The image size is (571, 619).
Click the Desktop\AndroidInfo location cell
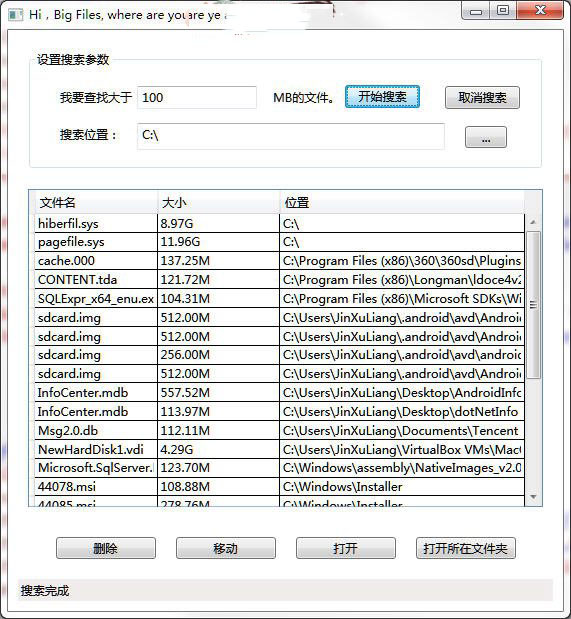(402, 393)
